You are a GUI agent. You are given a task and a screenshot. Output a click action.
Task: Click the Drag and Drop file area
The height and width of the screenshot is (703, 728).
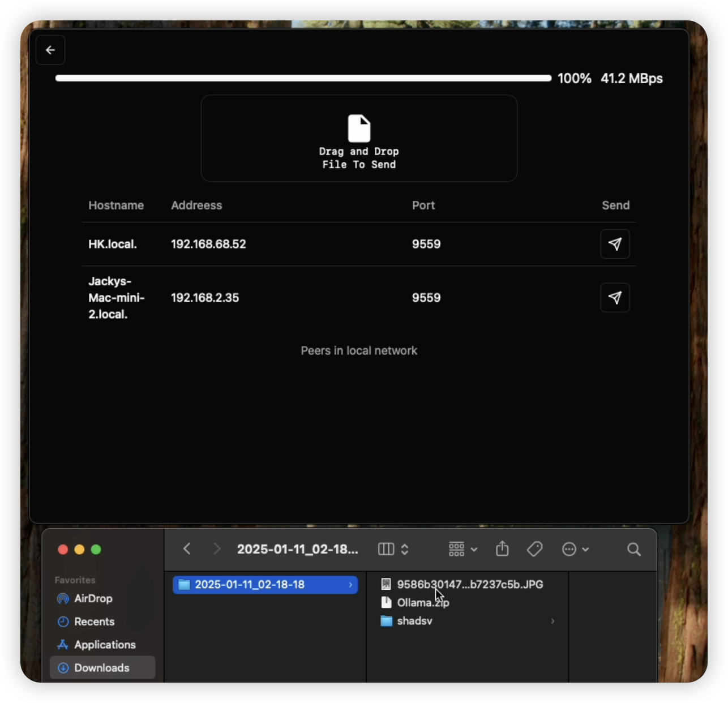[x=359, y=139]
